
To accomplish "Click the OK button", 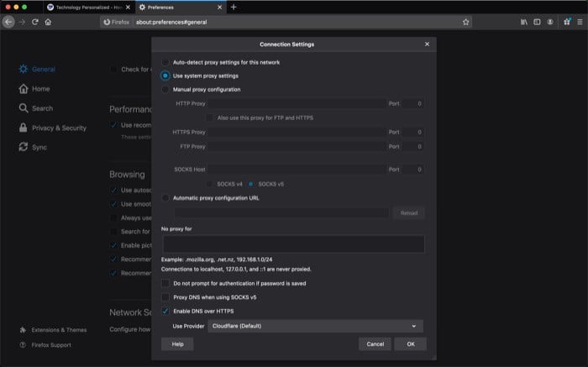I will pyautogui.click(x=410, y=344).
